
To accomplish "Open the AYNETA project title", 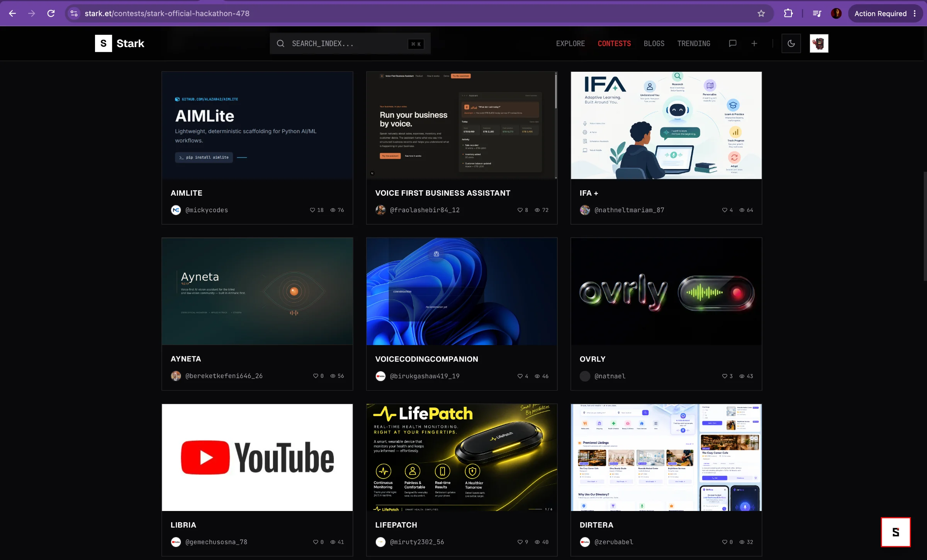I will [x=186, y=359].
